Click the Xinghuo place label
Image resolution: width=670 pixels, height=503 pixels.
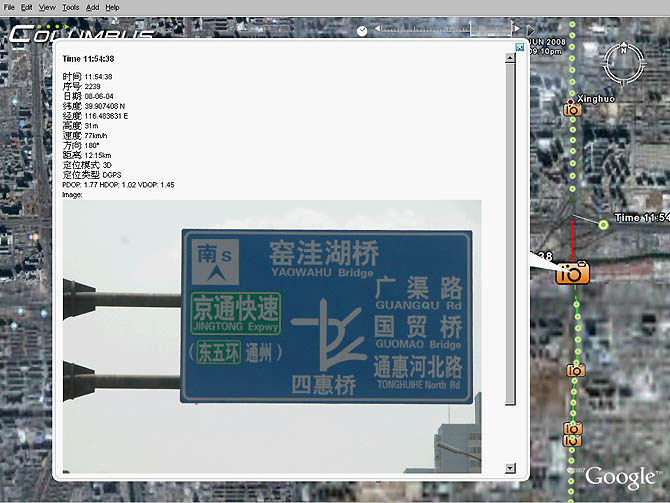(x=596, y=99)
